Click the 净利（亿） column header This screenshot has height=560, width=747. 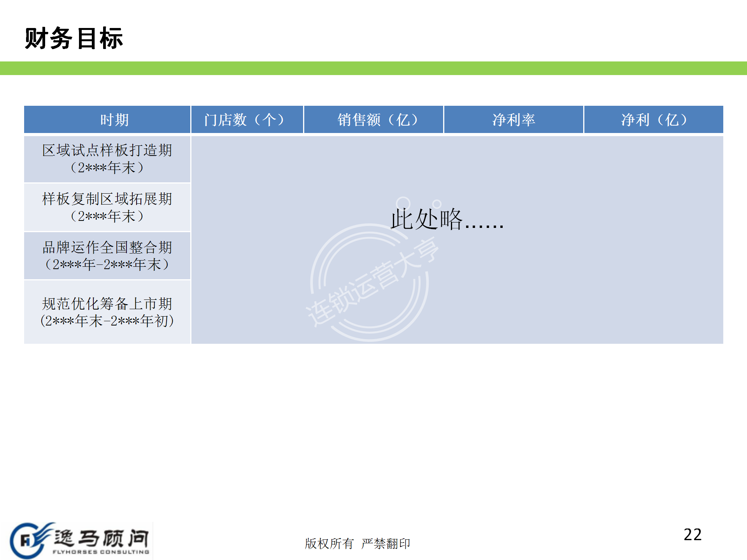pos(654,119)
